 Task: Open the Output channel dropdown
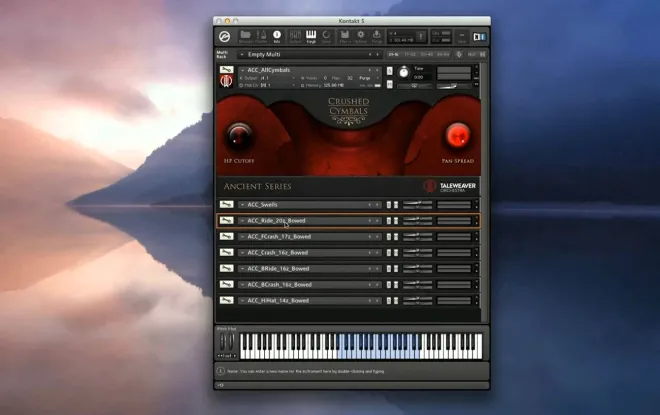(x=293, y=78)
